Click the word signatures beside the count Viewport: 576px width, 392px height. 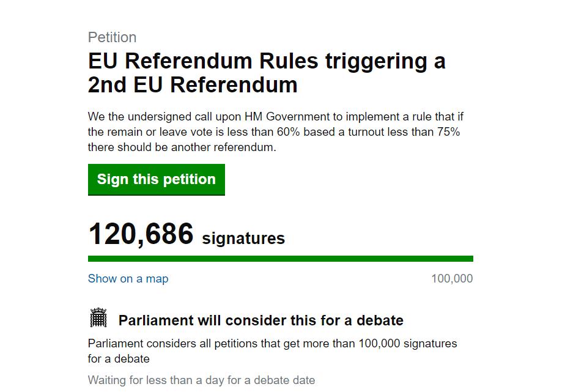pyautogui.click(x=243, y=239)
